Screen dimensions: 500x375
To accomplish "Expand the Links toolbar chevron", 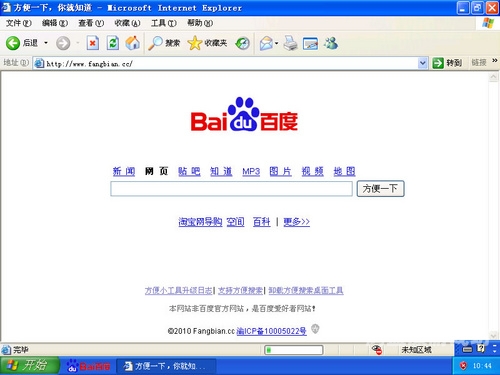I will 495,60.
